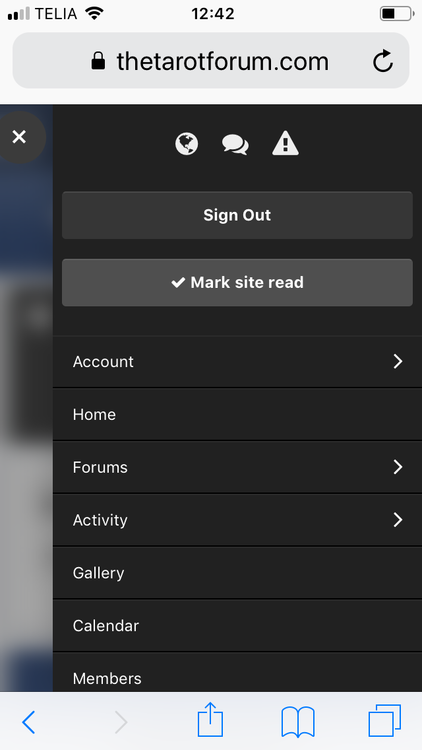Go back with Safari back arrow
The height and width of the screenshot is (750, 422).
coord(29,722)
